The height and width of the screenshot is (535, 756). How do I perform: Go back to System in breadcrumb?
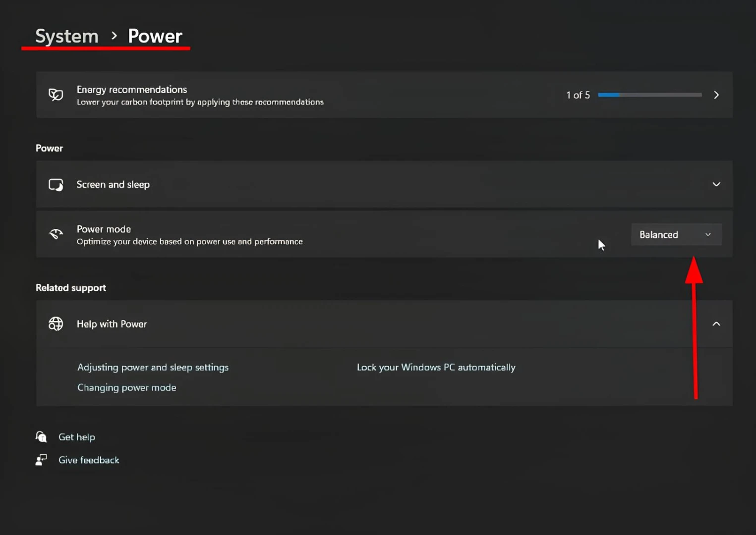pos(66,36)
